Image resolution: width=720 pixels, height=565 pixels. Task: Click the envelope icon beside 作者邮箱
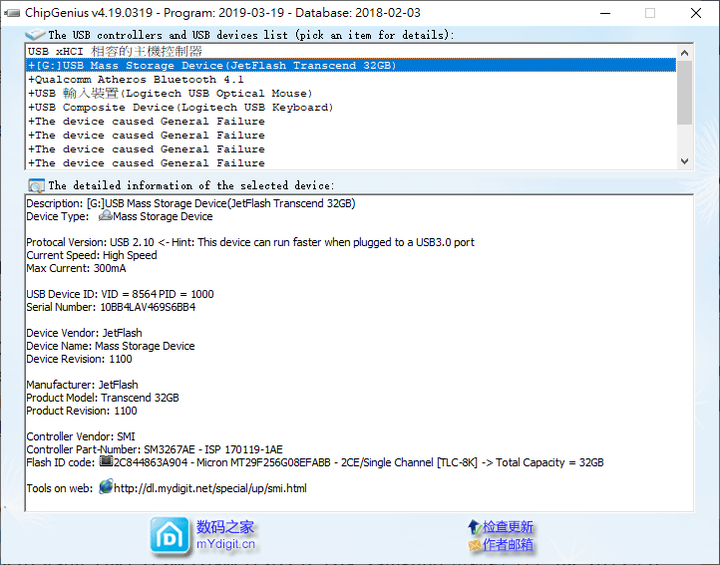475,545
